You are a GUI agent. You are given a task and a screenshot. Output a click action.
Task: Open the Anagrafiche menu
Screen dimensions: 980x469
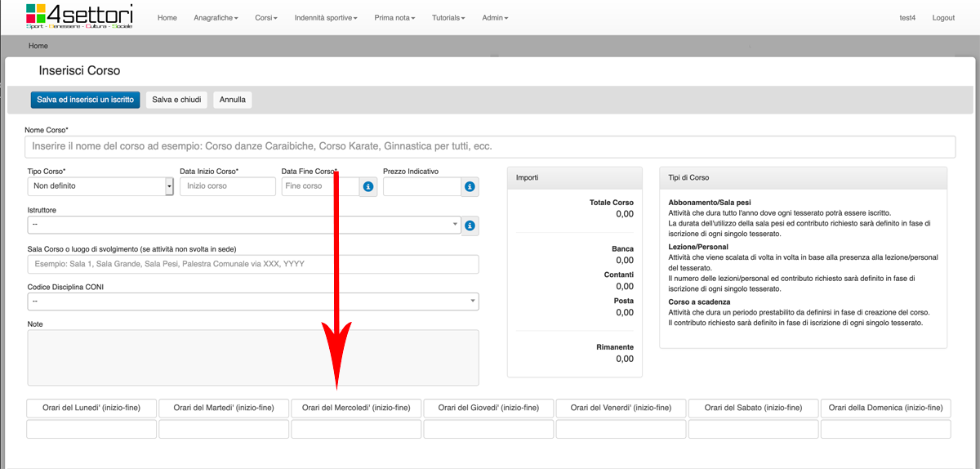pos(216,18)
